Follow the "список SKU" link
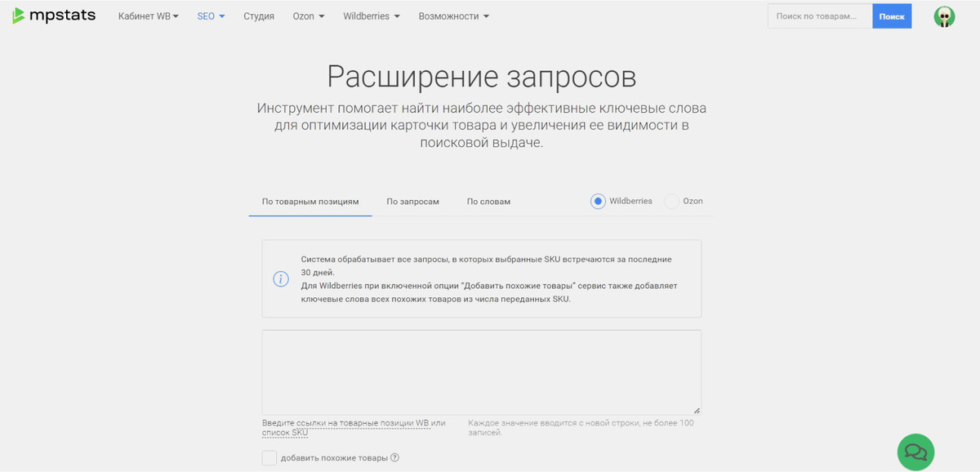The height and width of the screenshot is (472, 980). tap(285, 432)
